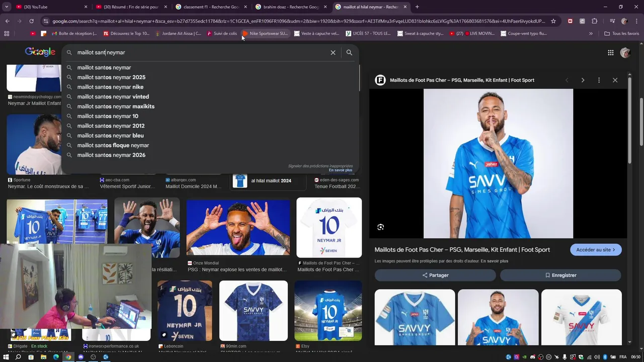Open the dark blue SAVVY jersey thumbnail
Image resolution: width=644 pixels, height=362 pixels.
point(254,311)
